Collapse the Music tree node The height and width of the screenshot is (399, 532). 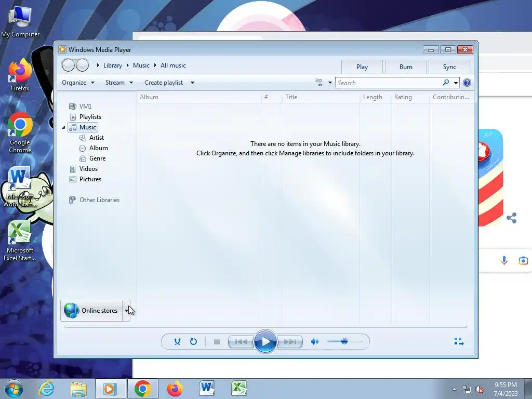(63, 127)
